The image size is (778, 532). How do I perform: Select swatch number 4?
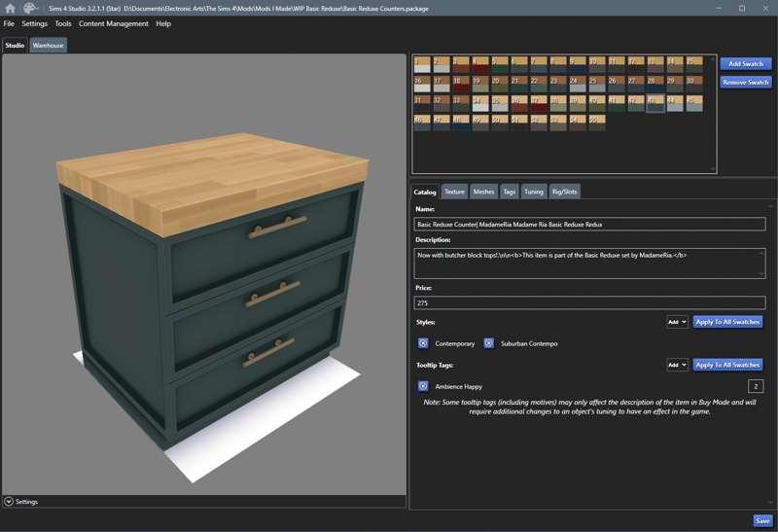coord(480,64)
